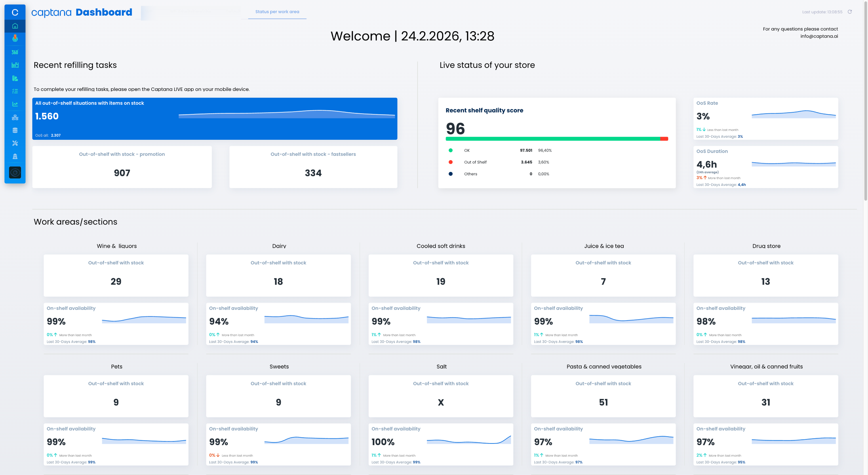
Task: Open the Home dashboard sidebar icon
Action: pyautogui.click(x=15, y=26)
